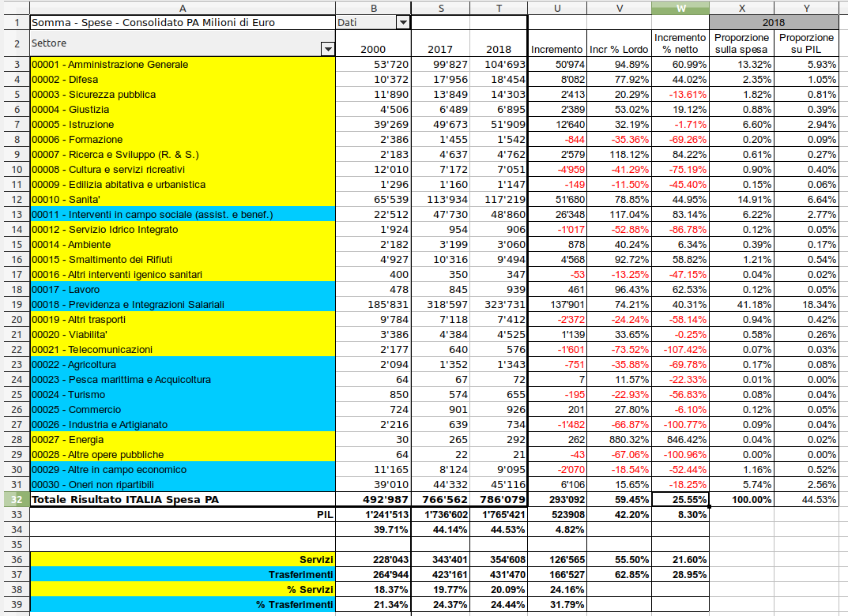This screenshot has width=848, height=616.
Task: Select column Y header
Action: click(x=806, y=8)
